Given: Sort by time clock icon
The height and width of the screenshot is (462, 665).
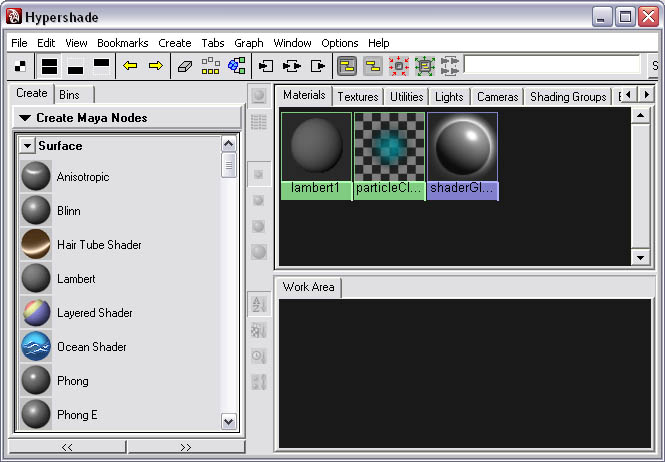Looking at the screenshot, I should 259,356.
